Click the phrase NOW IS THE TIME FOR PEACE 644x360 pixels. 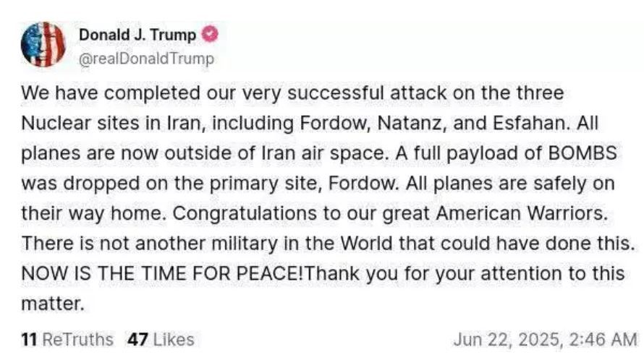161,273
